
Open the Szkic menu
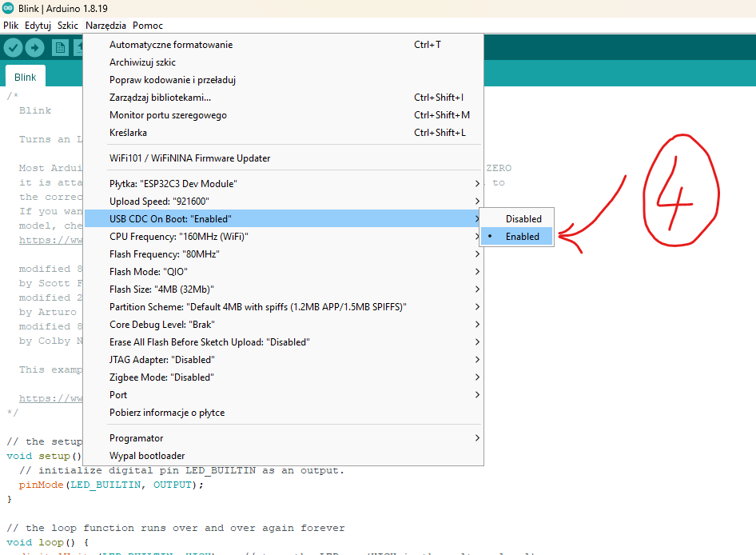tap(67, 26)
